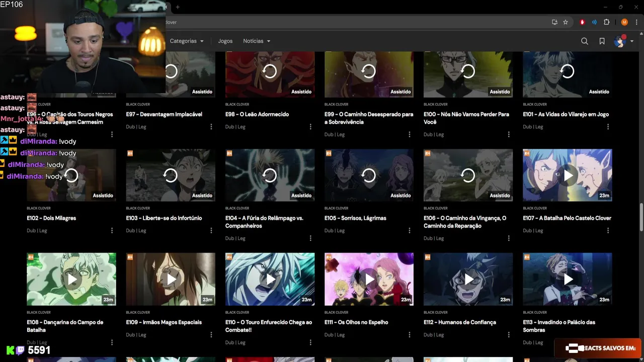This screenshot has width=644, height=362.
Task: Open title E110 – O Touro Enfurecido
Action: (269, 326)
